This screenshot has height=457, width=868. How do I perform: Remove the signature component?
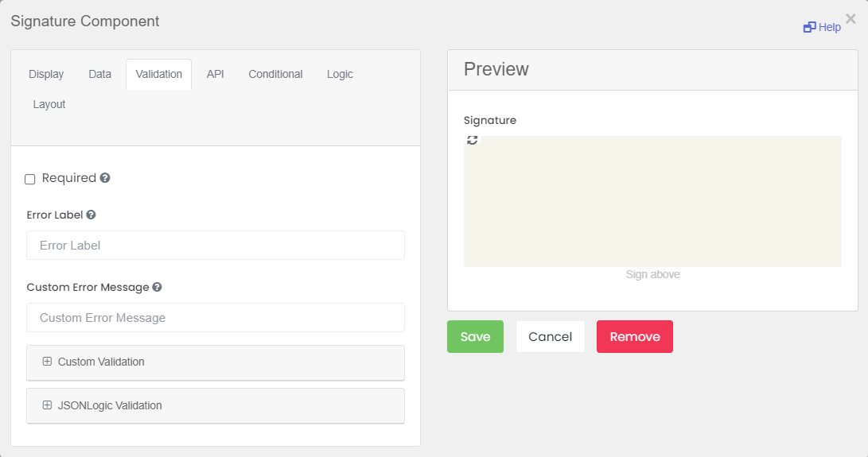click(x=635, y=336)
